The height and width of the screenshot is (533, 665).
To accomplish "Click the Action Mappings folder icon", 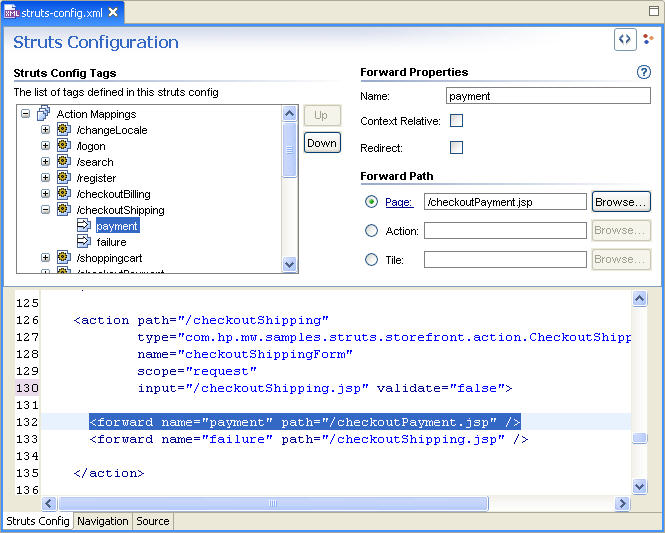I will [x=43, y=113].
